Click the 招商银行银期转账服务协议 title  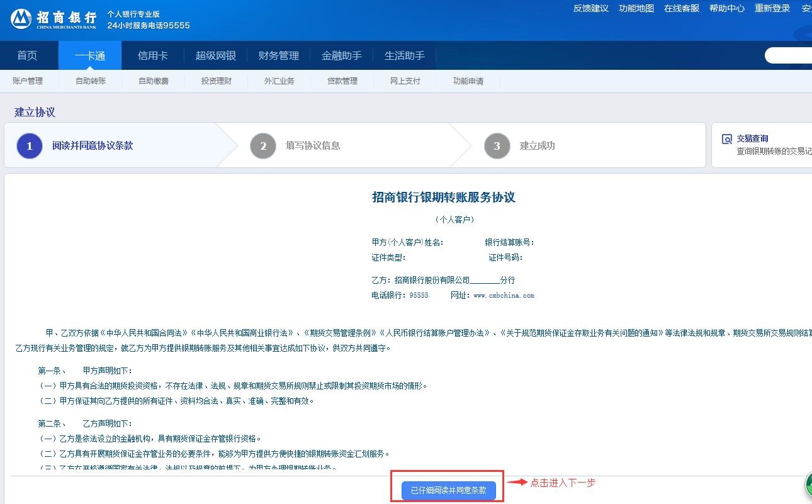click(x=444, y=198)
